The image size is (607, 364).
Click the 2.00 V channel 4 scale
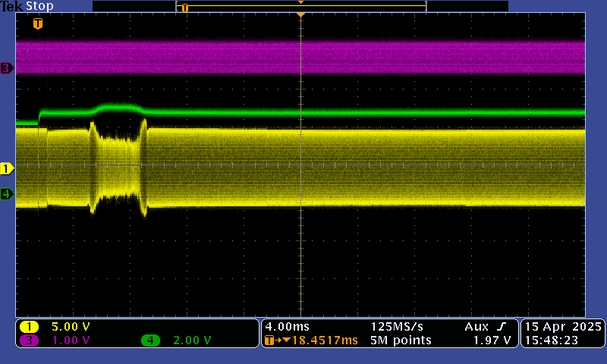(191, 340)
